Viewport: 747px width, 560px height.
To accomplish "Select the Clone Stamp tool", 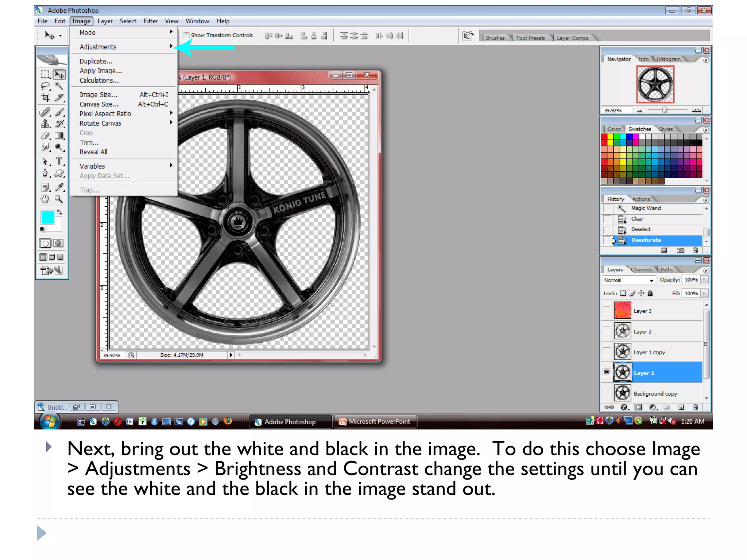I will 45,124.
